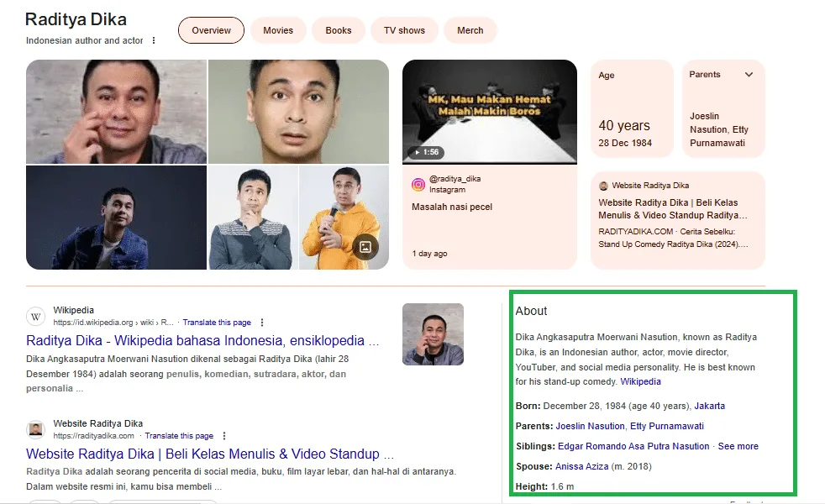Open the Edgar Romando Asa Putra Nasution link
This screenshot has width=825, height=504.
tap(633, 446)
